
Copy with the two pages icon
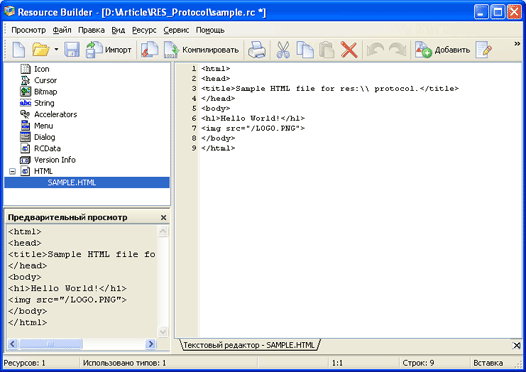305,50
